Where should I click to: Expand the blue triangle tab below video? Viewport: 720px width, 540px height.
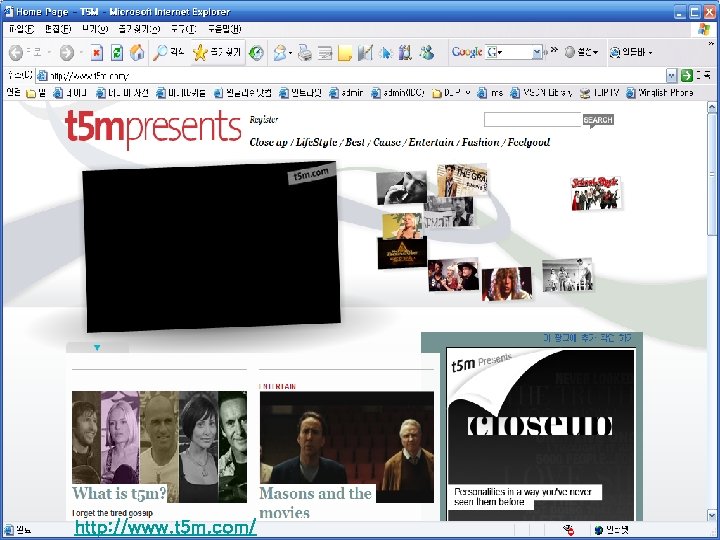97,348
